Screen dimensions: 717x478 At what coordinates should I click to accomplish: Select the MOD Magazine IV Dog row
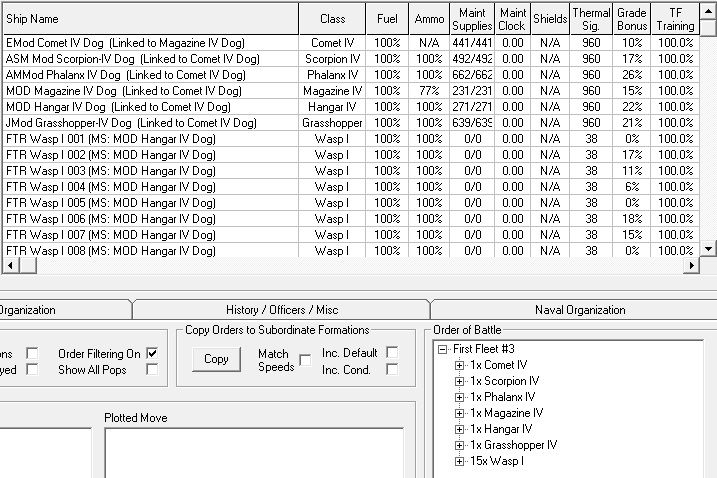tap(351, 91)
